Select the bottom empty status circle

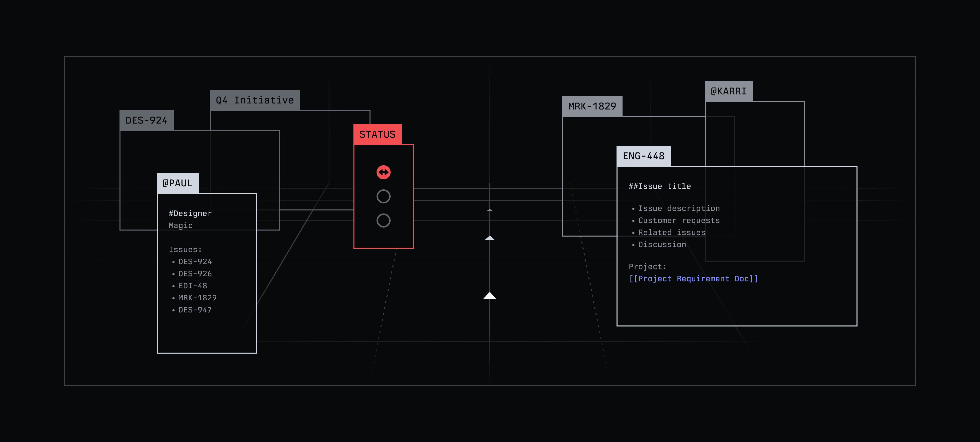point(383,220)
